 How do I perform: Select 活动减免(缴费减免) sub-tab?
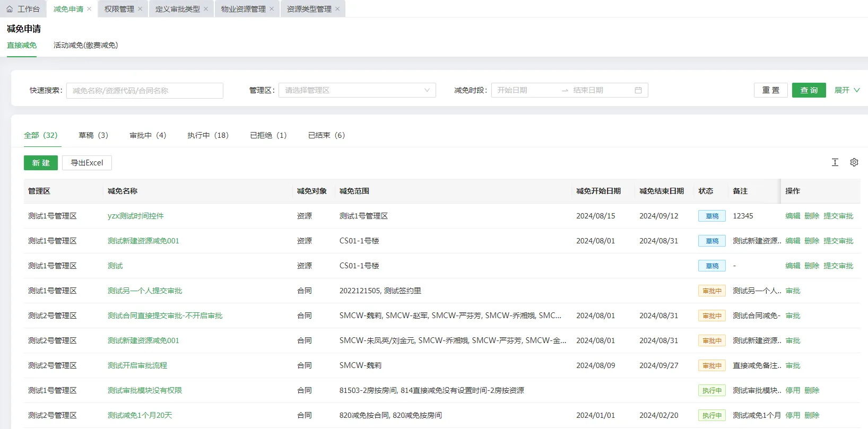coord(85,46)
